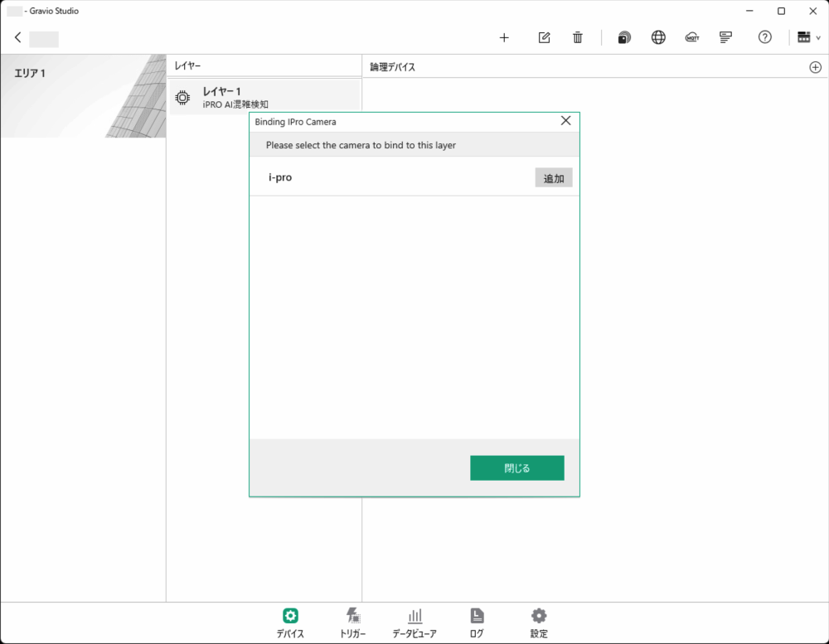Viewport: 829px width, 644px height.
Task: Close the Binding IPro Camera dialog
Action: tap(566, 121)
